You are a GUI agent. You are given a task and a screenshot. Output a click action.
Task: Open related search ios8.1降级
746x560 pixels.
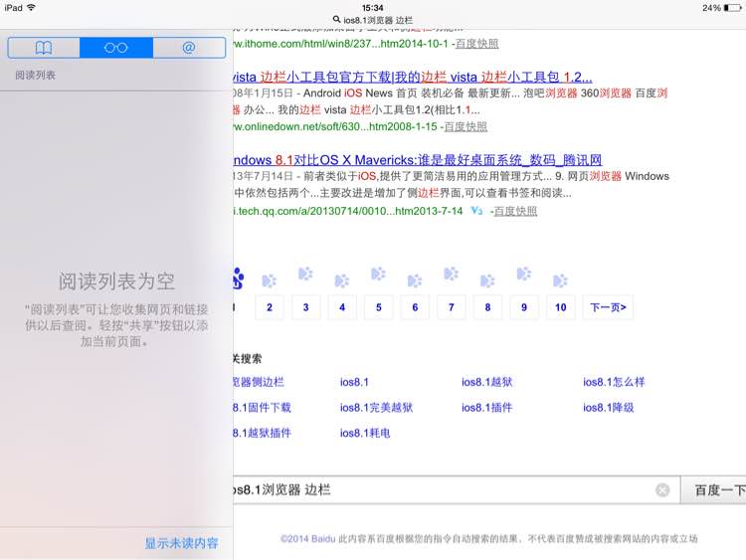tap(609, 408)
